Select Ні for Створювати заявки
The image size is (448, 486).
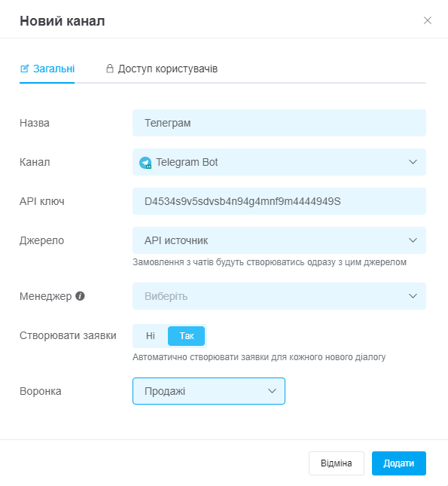151,336
